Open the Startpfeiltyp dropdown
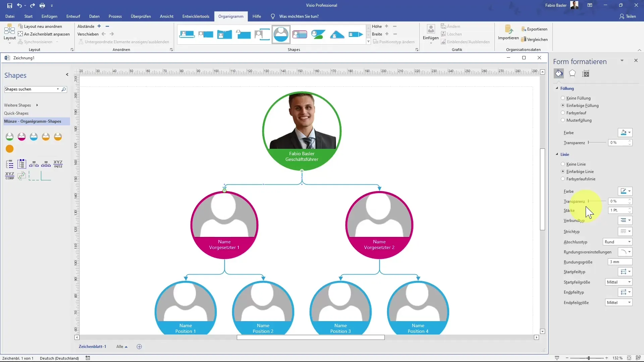Viewport: 644px width, 362px height. tap(625, 272)
